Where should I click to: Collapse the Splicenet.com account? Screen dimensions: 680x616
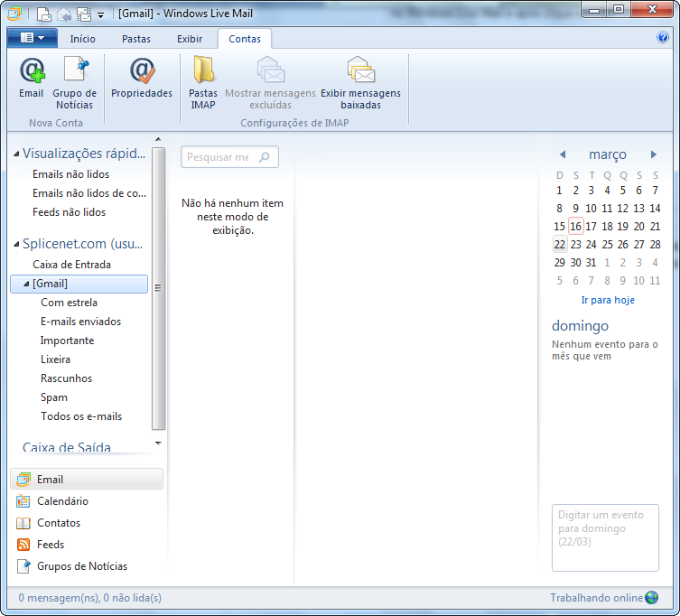click(16, 244)
